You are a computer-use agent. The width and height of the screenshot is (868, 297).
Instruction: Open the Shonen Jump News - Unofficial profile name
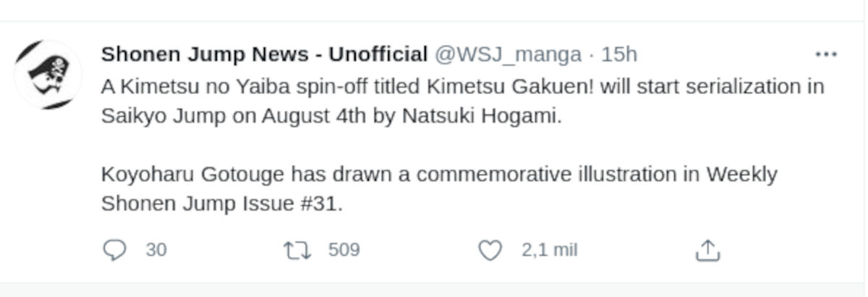point(264,54)
